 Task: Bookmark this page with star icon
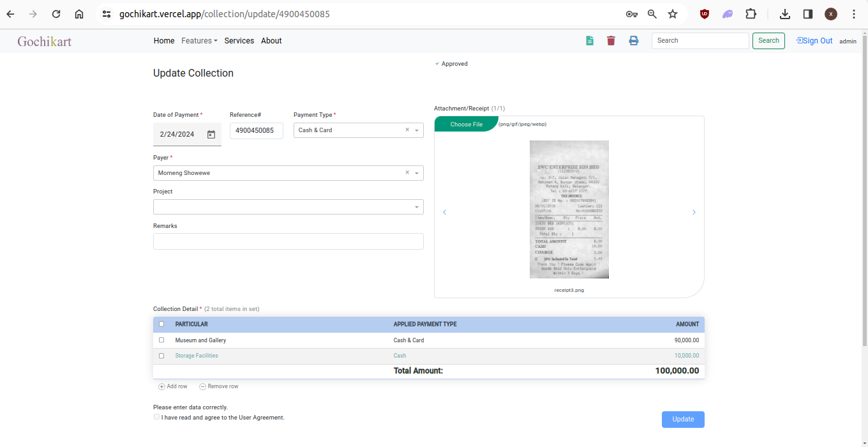tap(673, 14)
